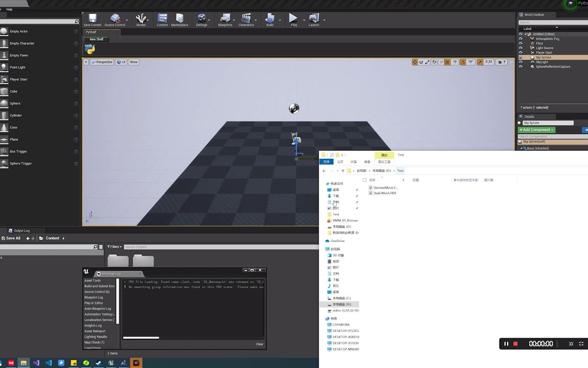Toggle visibility of Atmospheric Fog
Viewport: 588px width, 368px height.
pos(521,39)
